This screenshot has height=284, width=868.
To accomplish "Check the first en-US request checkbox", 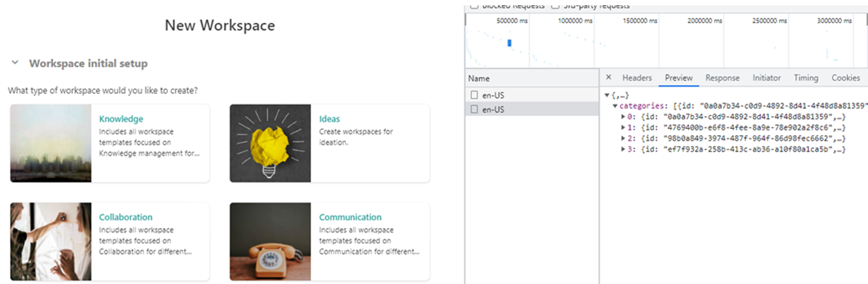I will coord(474,95).
